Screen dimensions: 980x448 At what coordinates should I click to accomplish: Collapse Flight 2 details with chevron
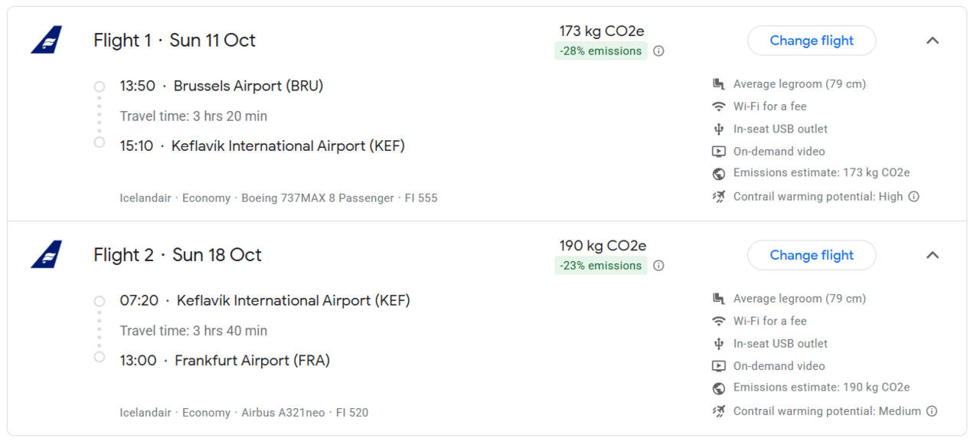[x=933, y=255]
